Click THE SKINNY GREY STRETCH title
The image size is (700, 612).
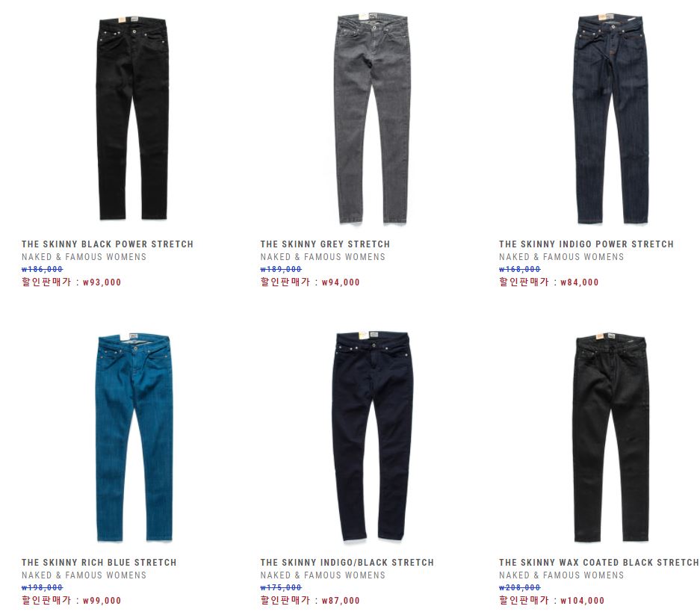(x=325, y=244)
